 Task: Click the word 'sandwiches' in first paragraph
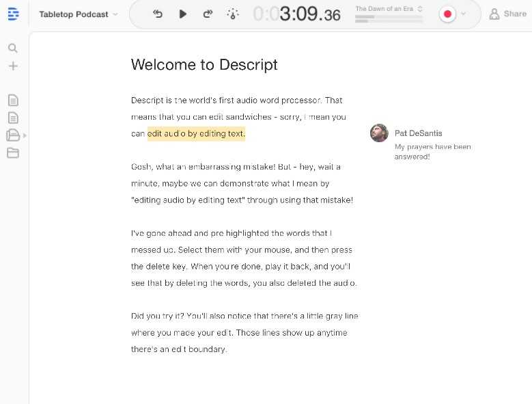pos(249,117)
